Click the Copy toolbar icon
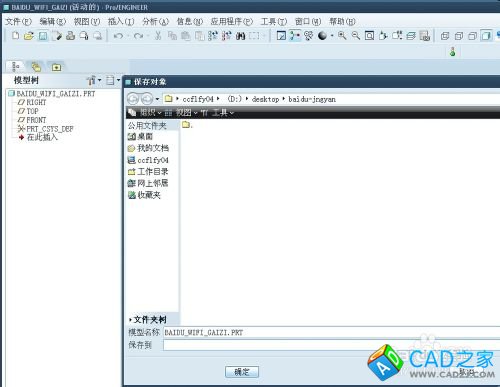Viewport: 500px width, 387px height. point(172,35)
